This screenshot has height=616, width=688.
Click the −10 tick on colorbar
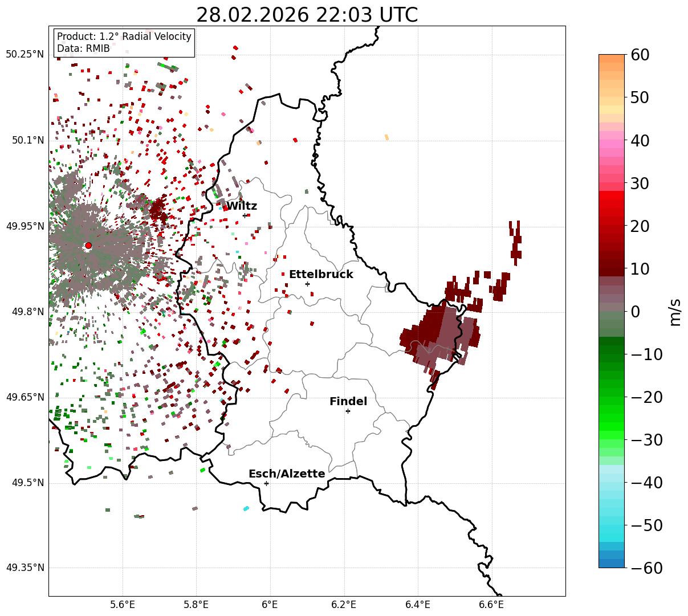point(646,354)
